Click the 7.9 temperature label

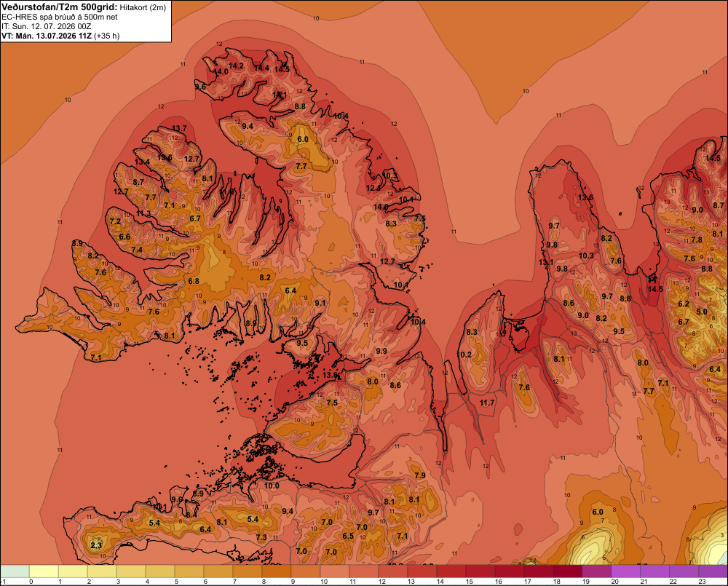(x=420, y=475)
